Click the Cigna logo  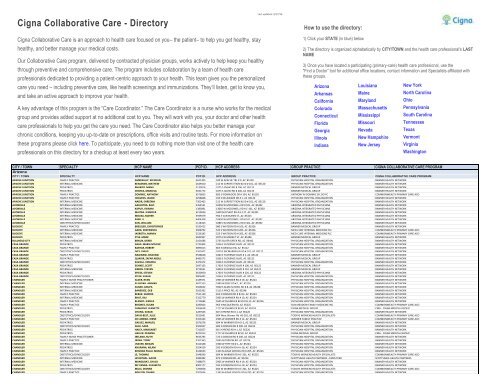[457, 20]
